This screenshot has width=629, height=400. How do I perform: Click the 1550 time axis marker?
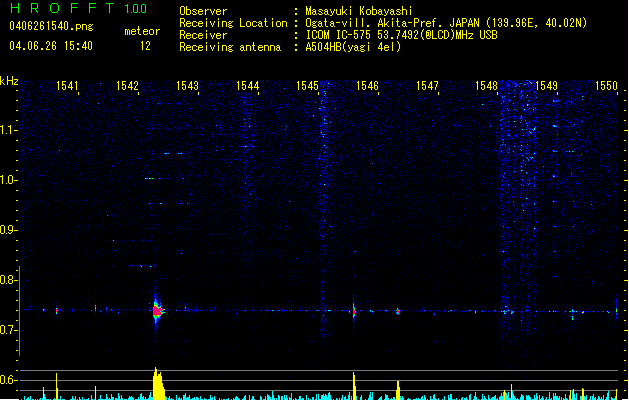607,86
